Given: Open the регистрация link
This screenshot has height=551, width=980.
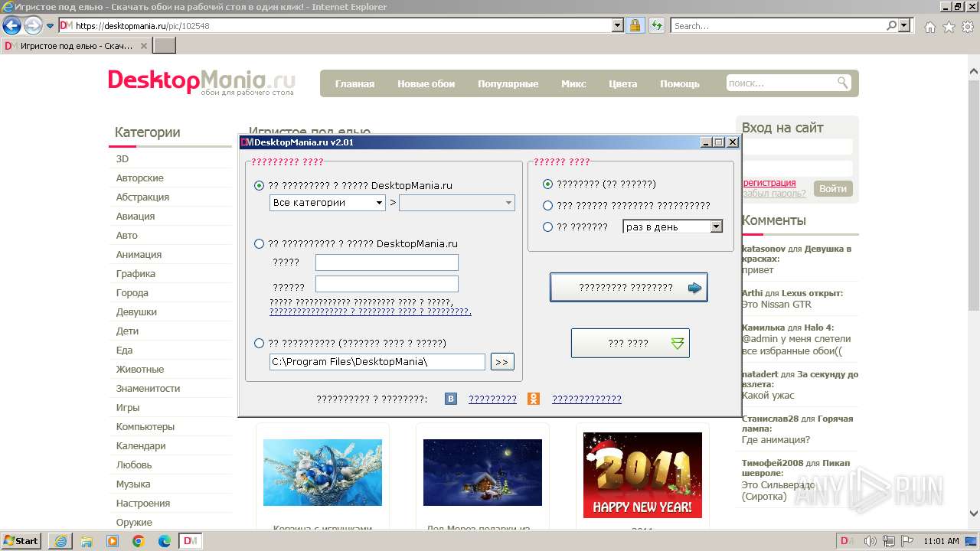Looking at the screenshot, I should [769, 183].
